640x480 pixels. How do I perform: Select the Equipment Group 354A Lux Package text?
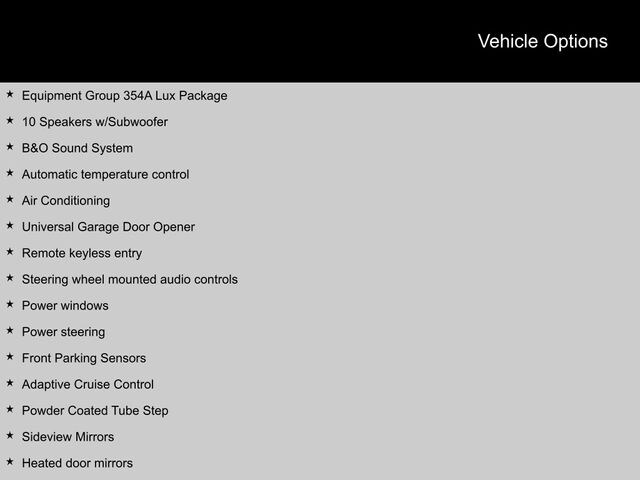click(x=124, y=96)
